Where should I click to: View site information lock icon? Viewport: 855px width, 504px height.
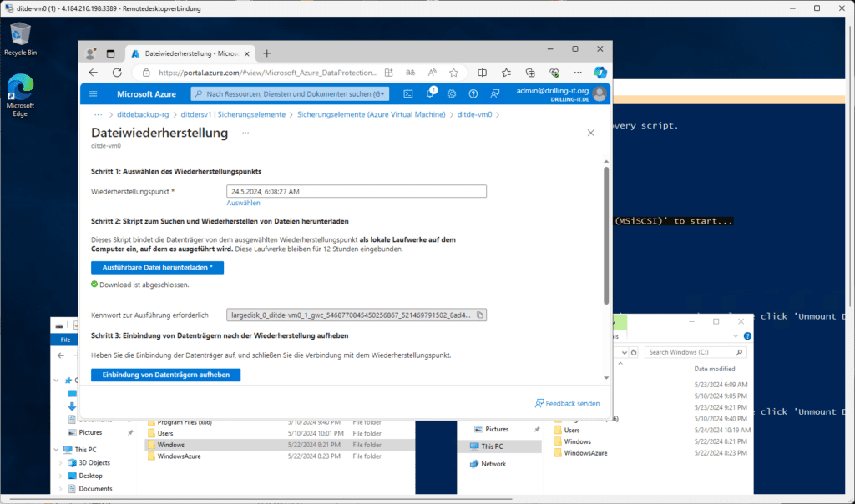coord(146,73)
